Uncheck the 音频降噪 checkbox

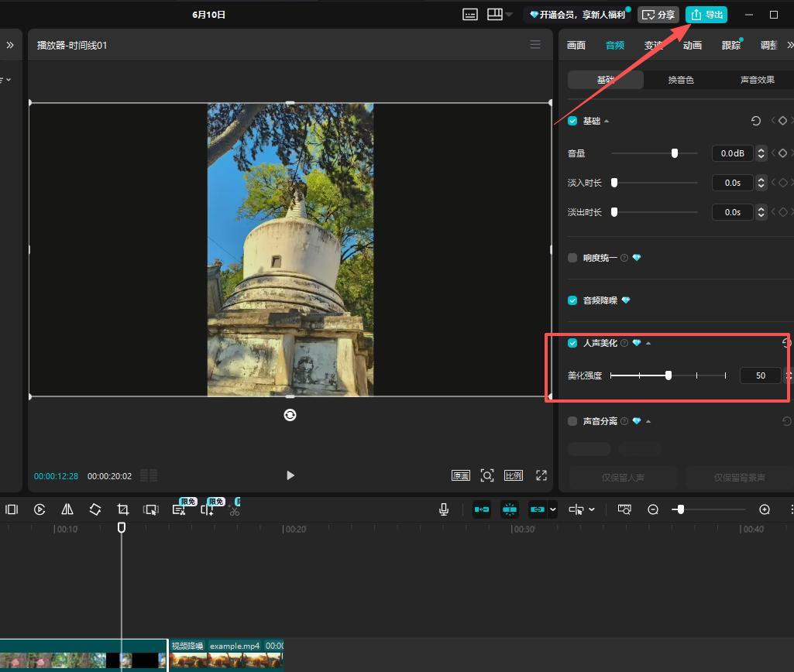(572, 300)
